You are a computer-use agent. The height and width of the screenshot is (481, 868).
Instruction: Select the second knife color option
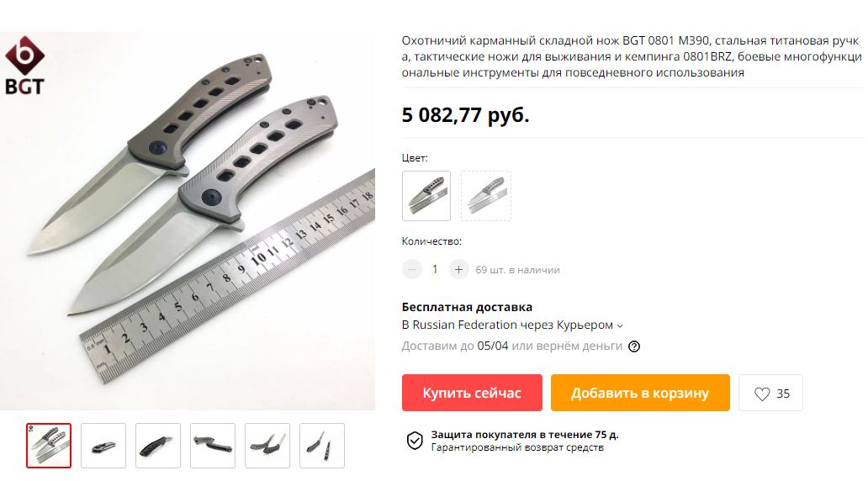click(486, 196)
